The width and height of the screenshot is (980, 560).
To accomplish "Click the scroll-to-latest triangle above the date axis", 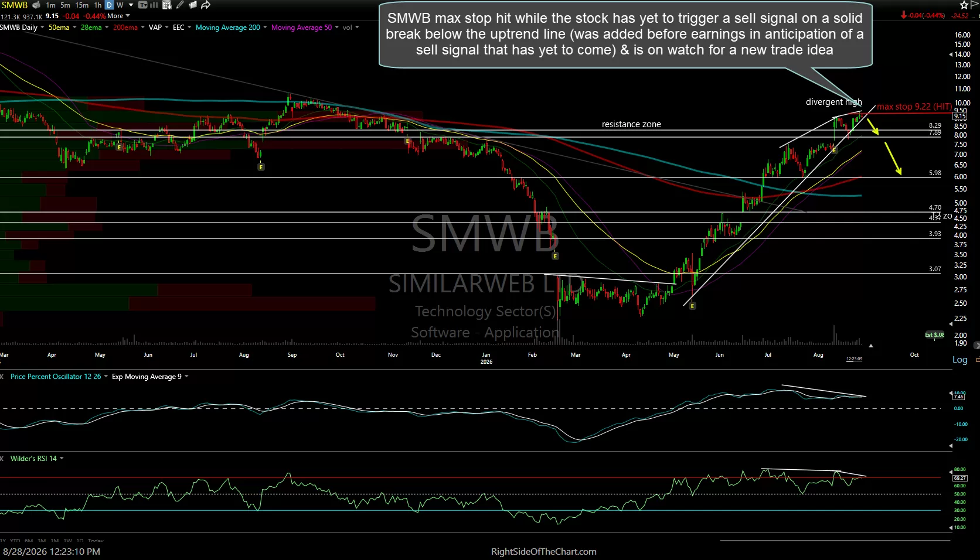I will click(x=870, y=346).
